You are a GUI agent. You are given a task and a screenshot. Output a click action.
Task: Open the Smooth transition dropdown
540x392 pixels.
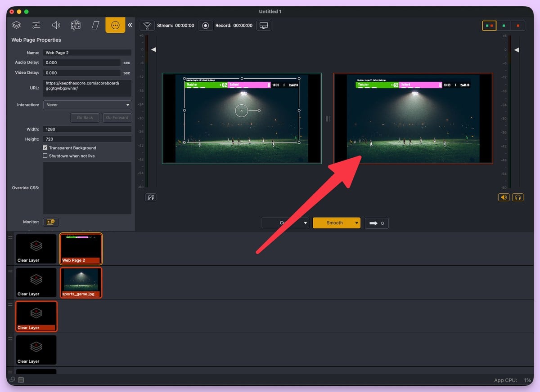pyautogui.click(x=337, y=223)
